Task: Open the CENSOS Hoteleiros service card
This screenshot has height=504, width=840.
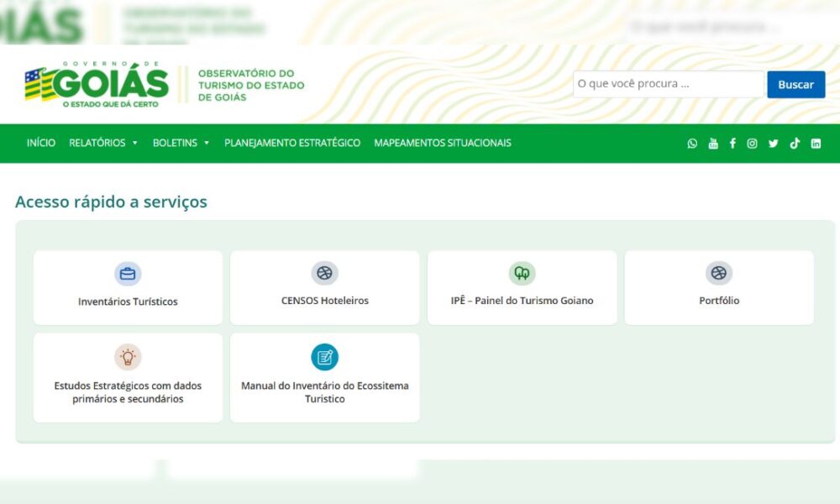Action: pyautogui.click(x=325, y=288)
